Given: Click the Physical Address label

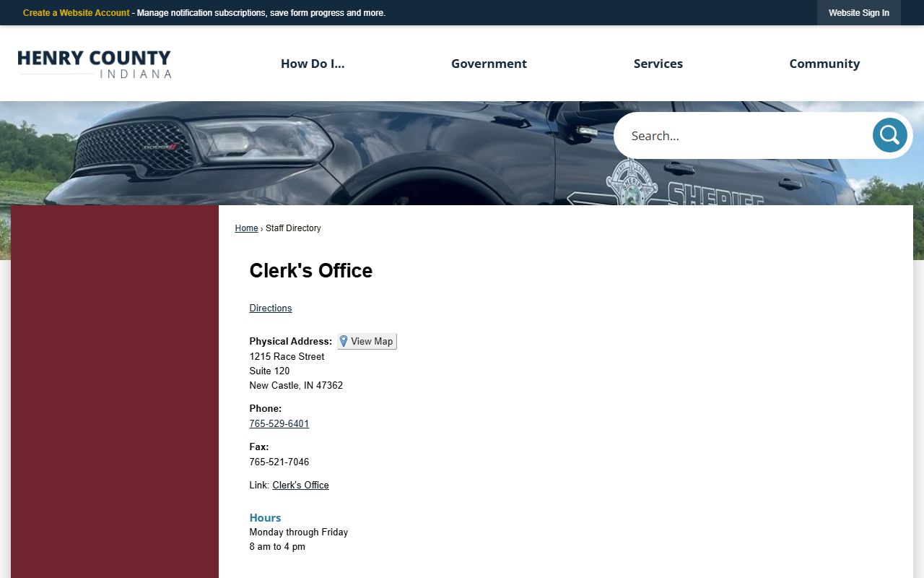Looking at the screenshot, I should point(291,342).
